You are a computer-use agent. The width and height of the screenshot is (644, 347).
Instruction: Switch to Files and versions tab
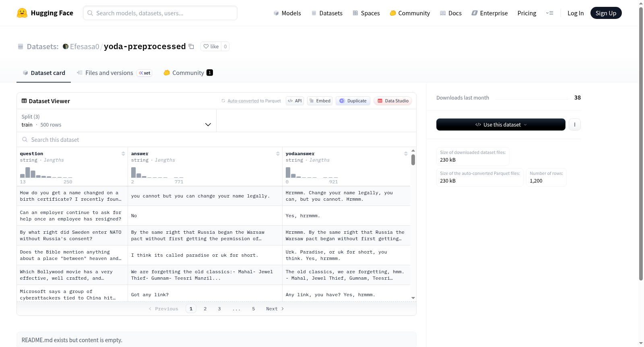click(114, 73)
